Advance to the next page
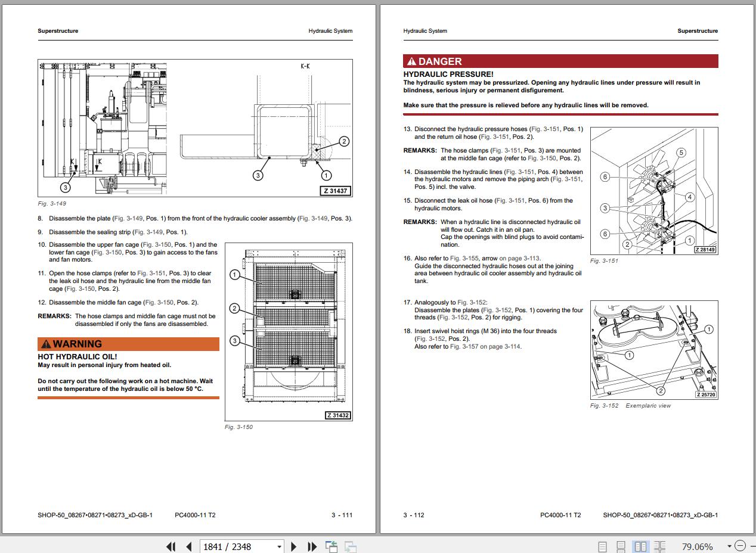Image resolution: width=756 pixels, height=553 pixels. [293, 546]
